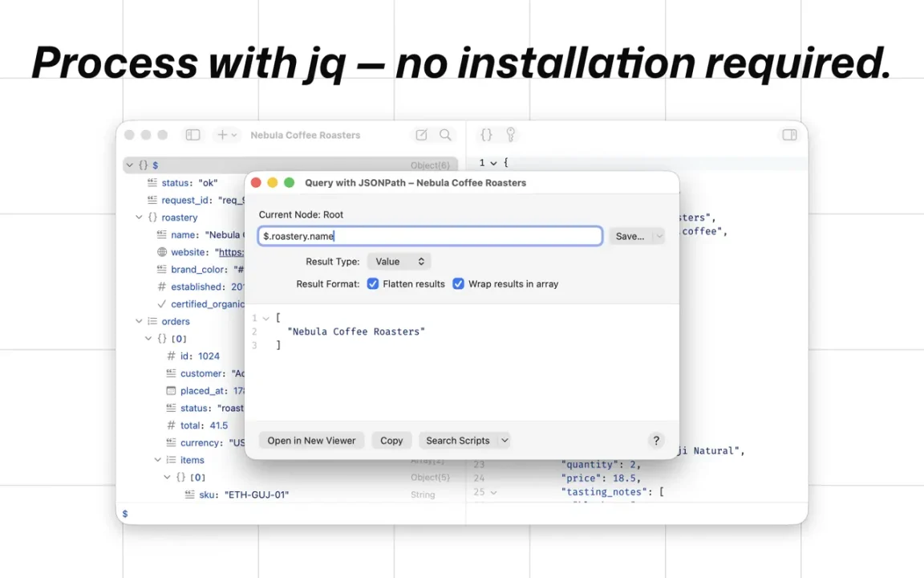This screenshot has height=578, width=924.
Task: Click the request_id string type icon
Action: point(152,200)
